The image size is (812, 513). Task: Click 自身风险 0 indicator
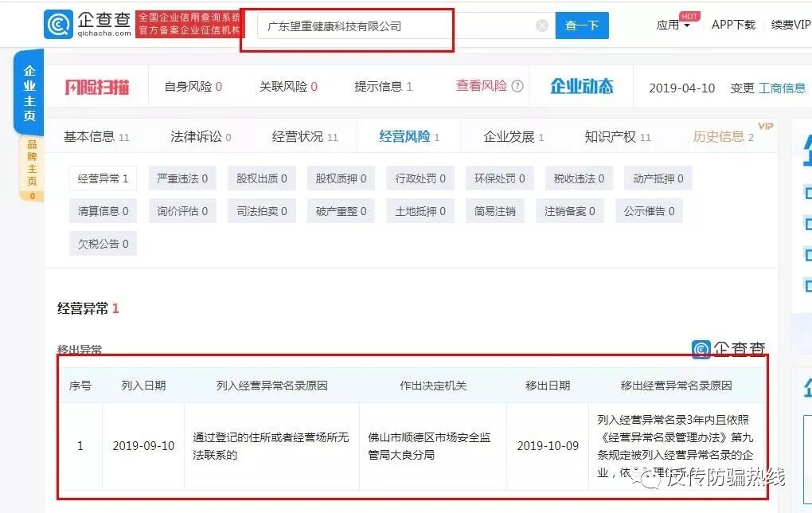tap(193, 87)
